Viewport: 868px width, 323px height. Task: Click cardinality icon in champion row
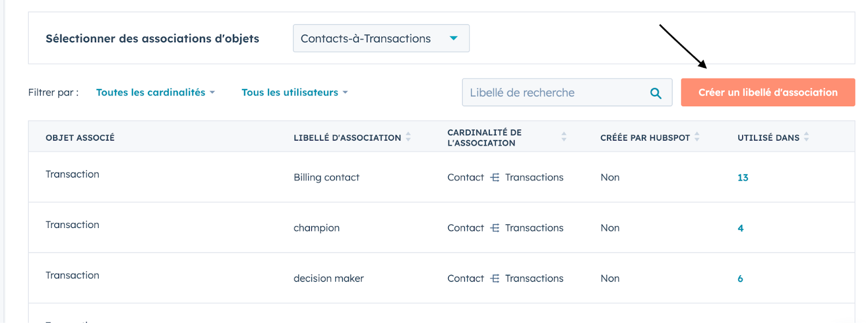[494, 228]
